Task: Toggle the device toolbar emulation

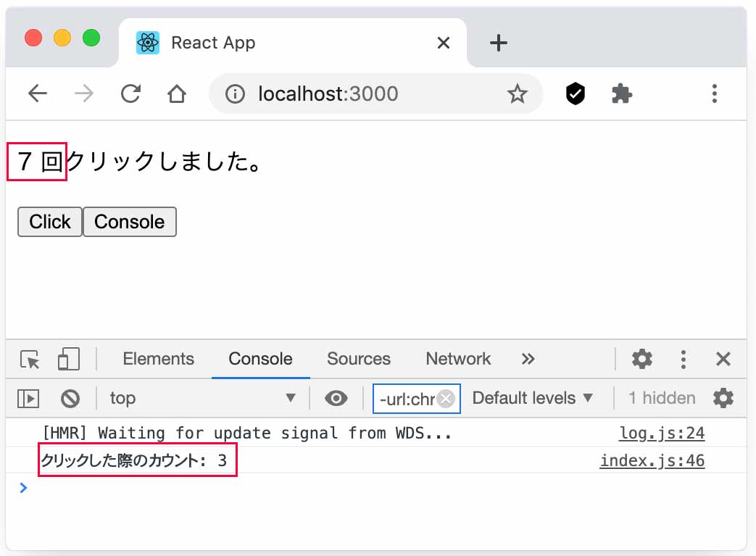Action: (68, 359)
